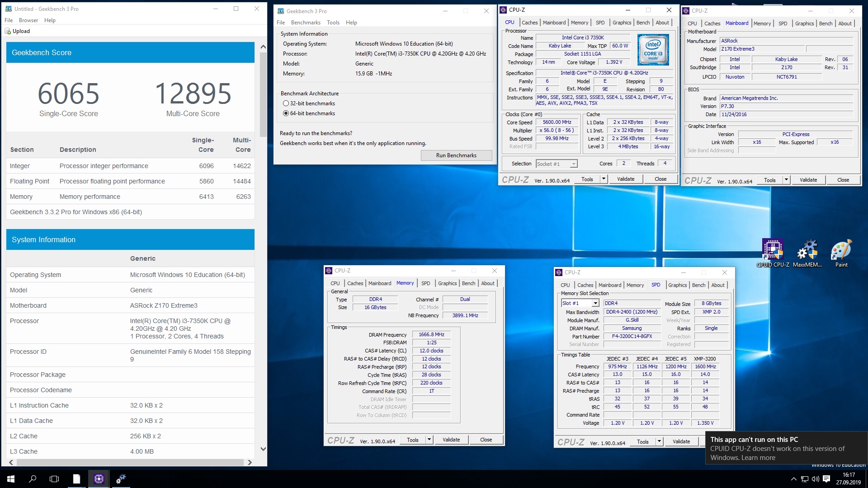Open Tools arrow in CPU-Z Memory window
Viewport: 868px width, 488px height.
(x=429, y=440)
